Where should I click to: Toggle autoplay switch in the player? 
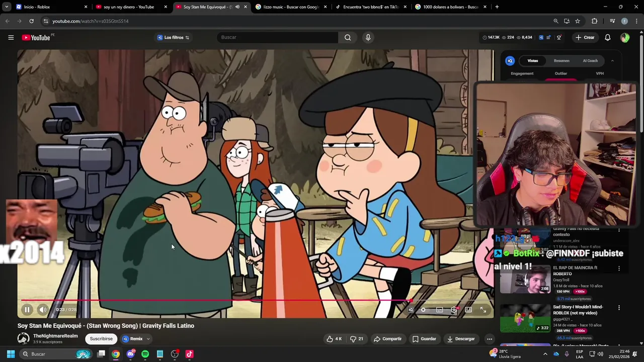[424, 310]
